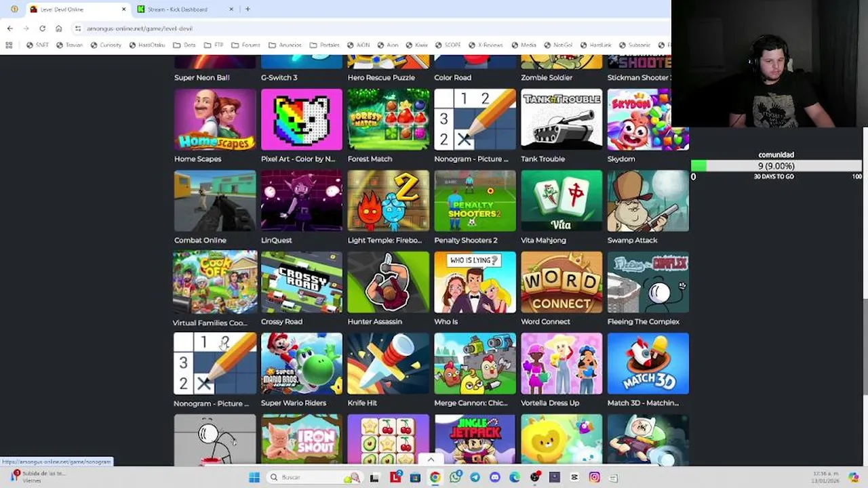Open WhatsApp from the taskbar
The image size is (868, 488).
click(455, 477)
